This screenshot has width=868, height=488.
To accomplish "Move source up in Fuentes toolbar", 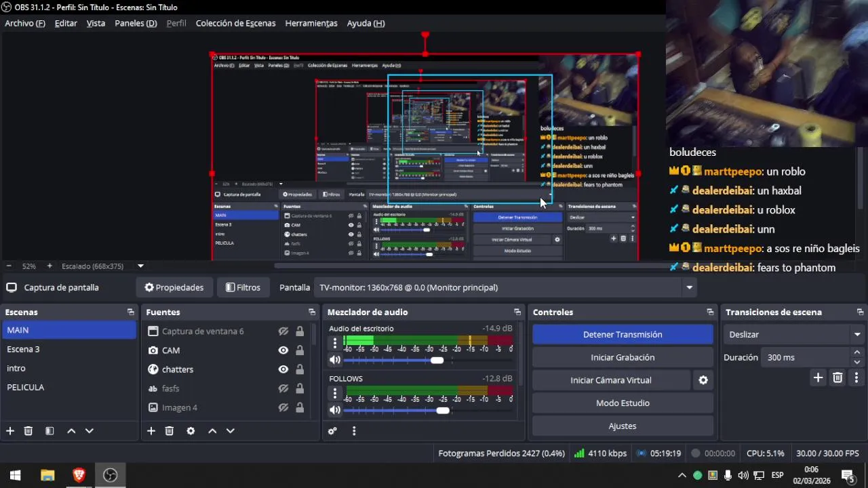I will [x=212, y=431].
